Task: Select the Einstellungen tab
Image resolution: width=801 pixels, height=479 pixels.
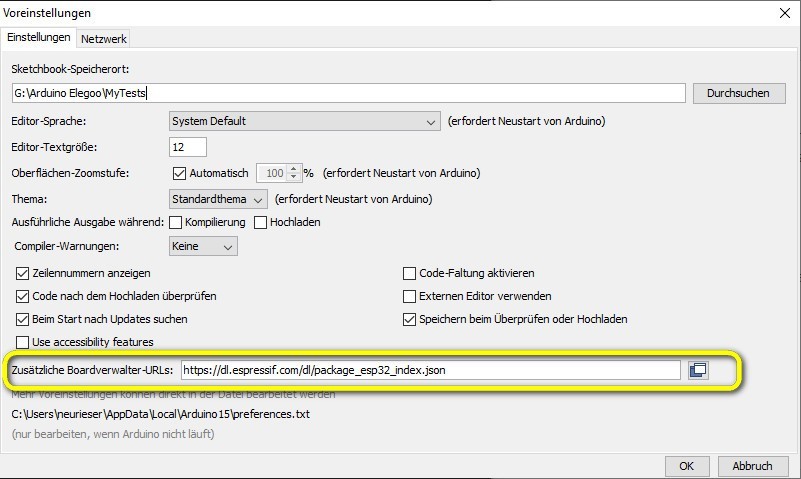Action: coord(39,38)
